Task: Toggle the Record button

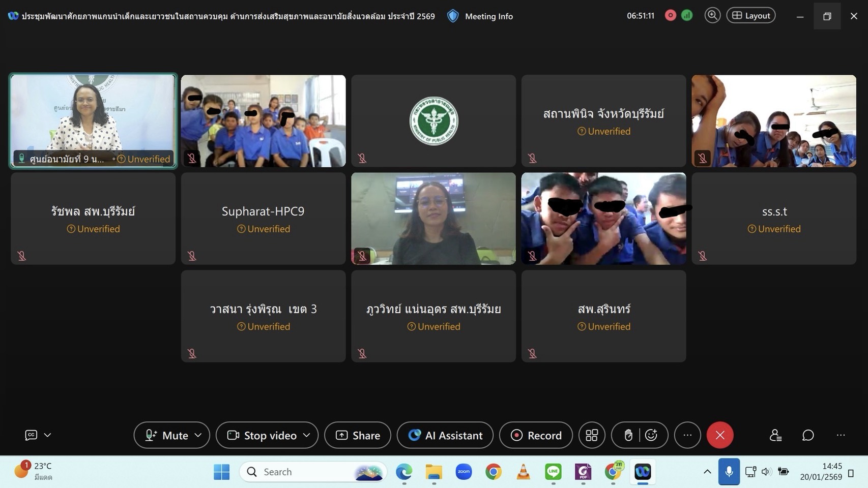Action: click(536, 435)
